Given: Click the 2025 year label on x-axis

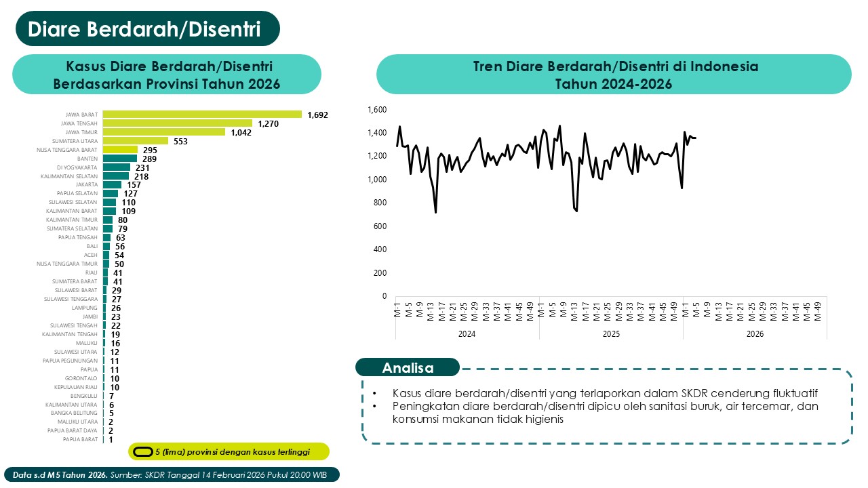Looking at the screenshot, I should click(611, 334).
